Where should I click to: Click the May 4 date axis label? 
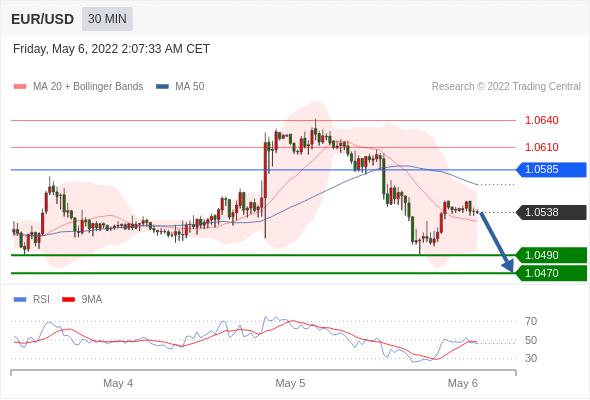tap(118, 383)
